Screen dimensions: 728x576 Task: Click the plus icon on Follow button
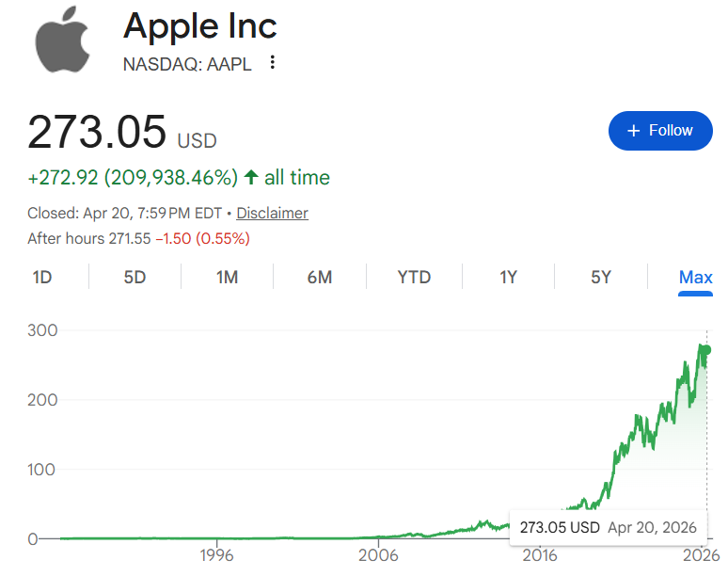pos(633,131)
